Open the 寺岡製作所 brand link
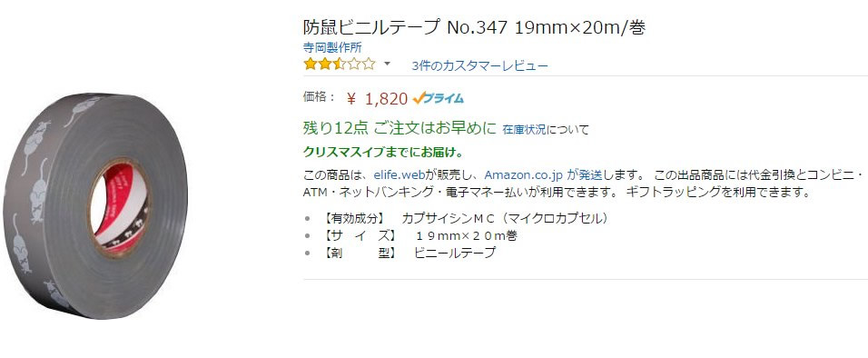Screen dimensions: 868x358 (332, 47)
